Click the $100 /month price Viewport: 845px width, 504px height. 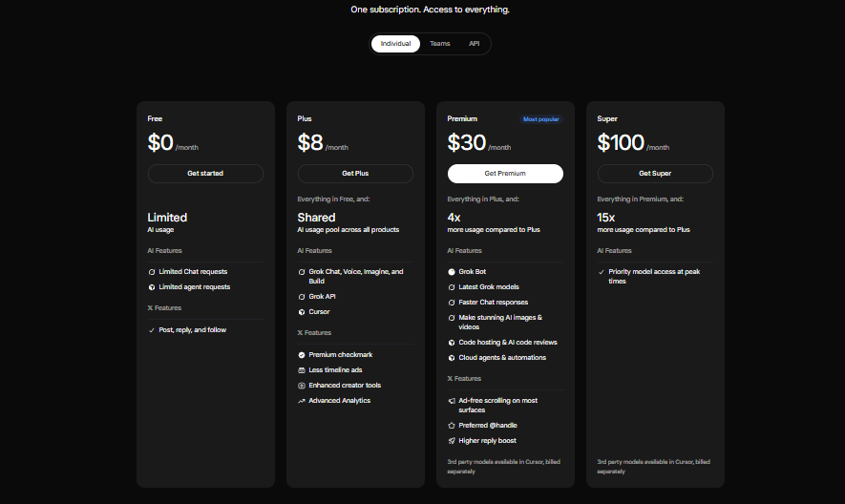633,143
